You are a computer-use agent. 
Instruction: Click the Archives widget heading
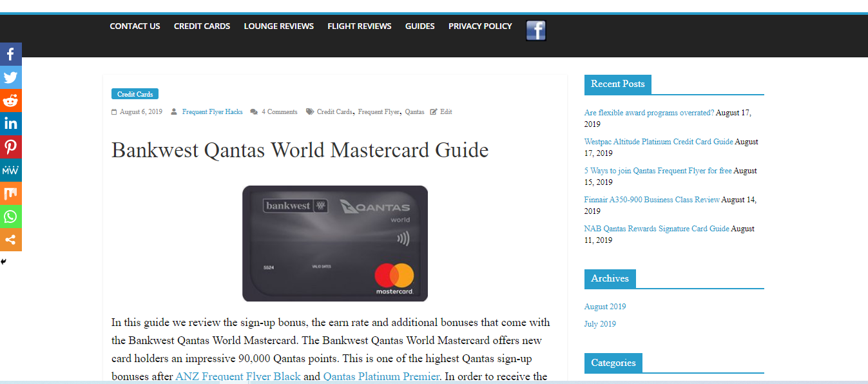coord(610,279)
